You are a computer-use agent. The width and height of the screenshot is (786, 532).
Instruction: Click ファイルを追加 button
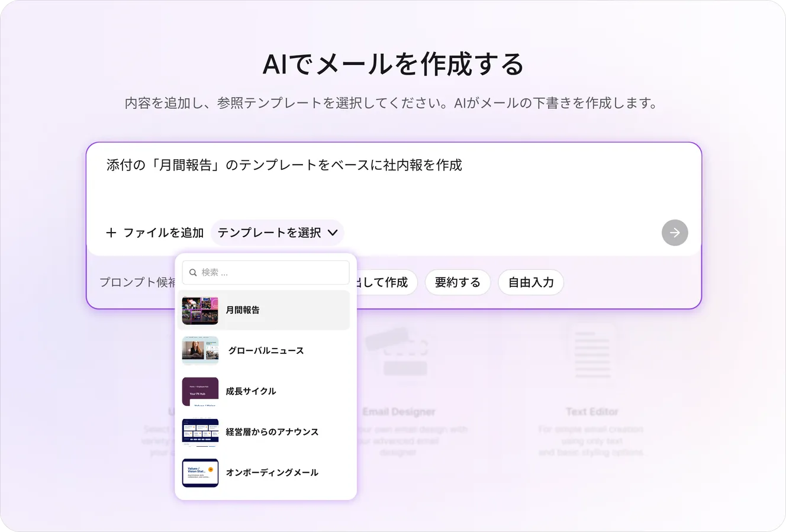(154, 233)
